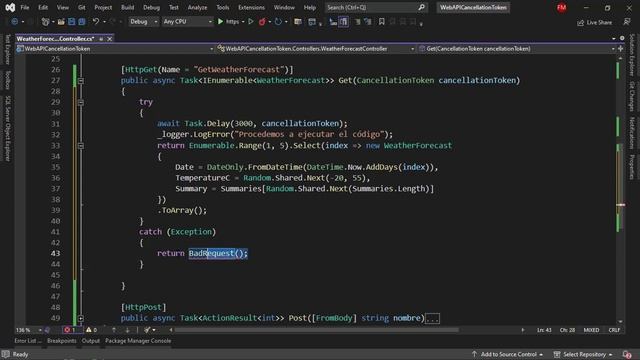Go to next issue down arrow

click(x=127, y=330)
